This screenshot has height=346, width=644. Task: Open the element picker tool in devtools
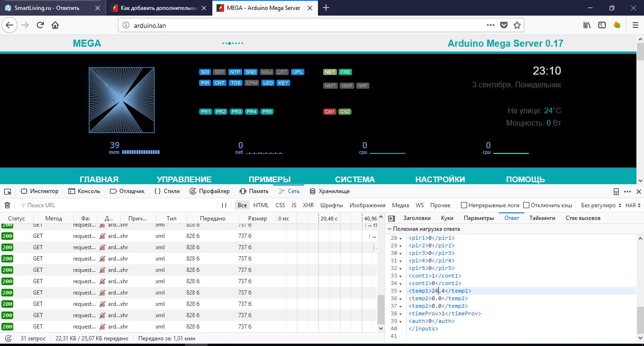click(8, 191)
